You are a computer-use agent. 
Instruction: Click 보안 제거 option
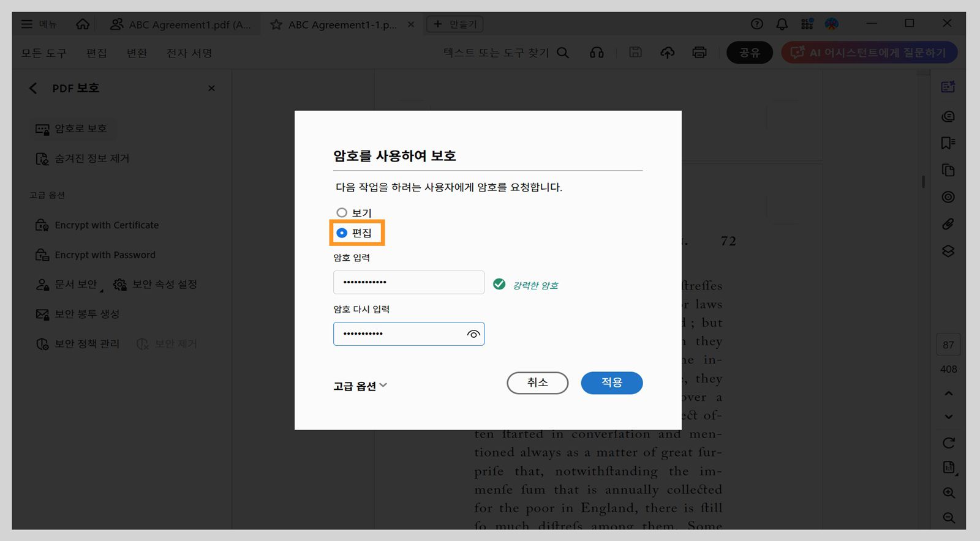(167, 344)
